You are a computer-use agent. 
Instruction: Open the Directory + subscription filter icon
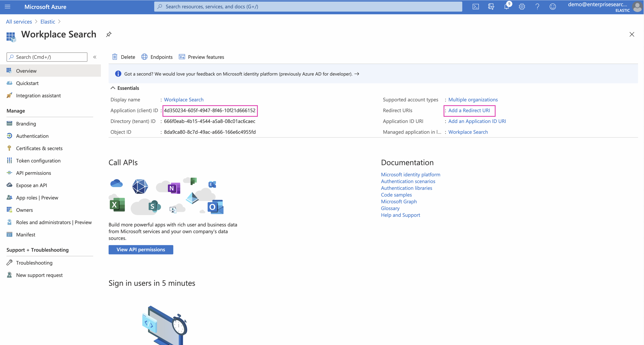coord(491,7)
